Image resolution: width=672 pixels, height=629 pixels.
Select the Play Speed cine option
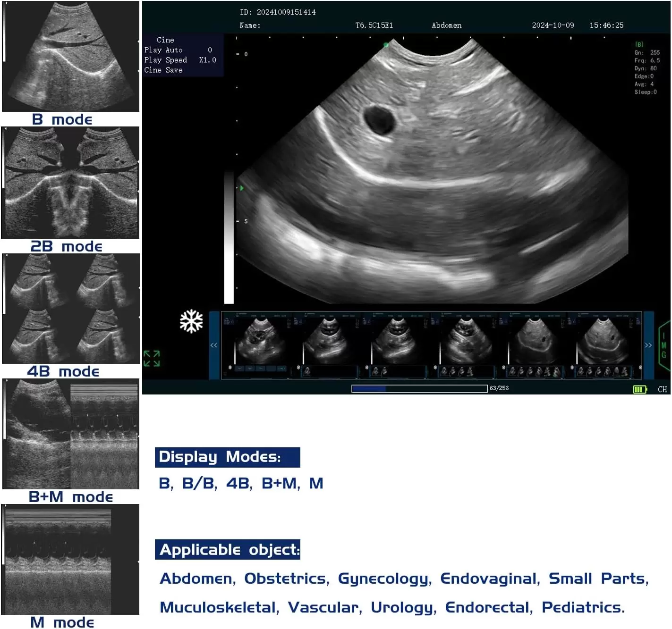(x=166, y=60)
